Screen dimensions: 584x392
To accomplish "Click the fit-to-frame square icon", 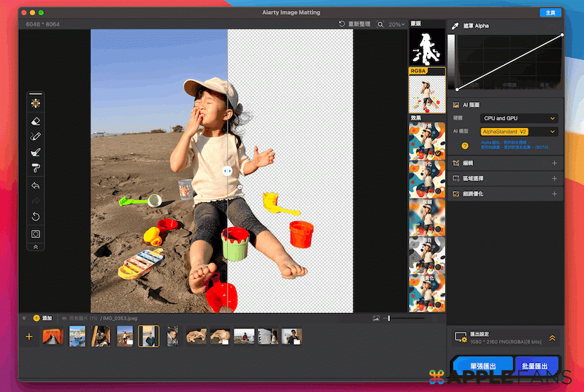I will click(36, 234).
